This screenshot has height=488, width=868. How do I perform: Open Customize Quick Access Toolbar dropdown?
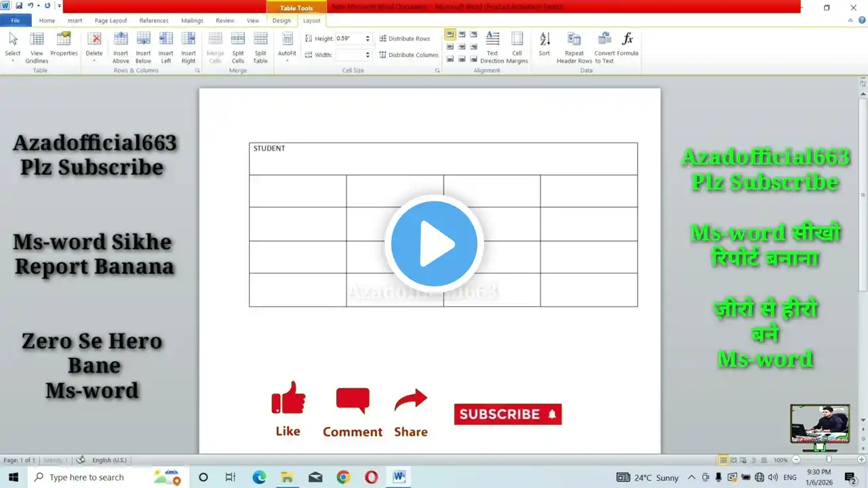tap(60, 5)
